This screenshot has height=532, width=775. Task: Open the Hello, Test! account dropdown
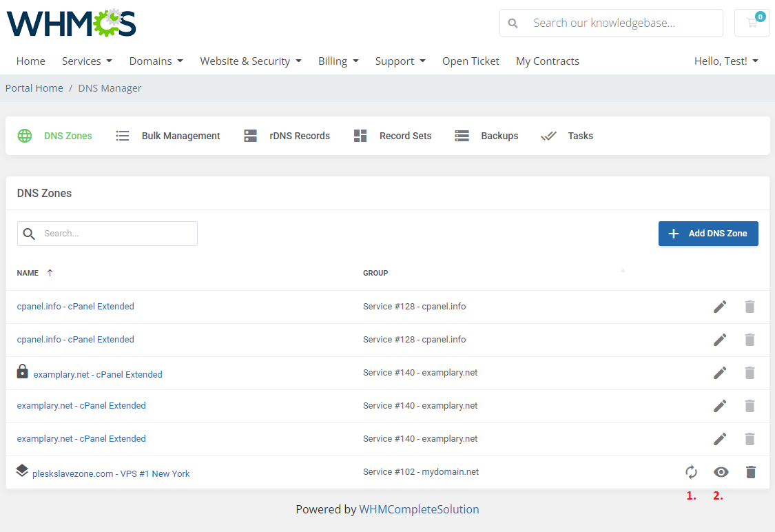point(726,61)
